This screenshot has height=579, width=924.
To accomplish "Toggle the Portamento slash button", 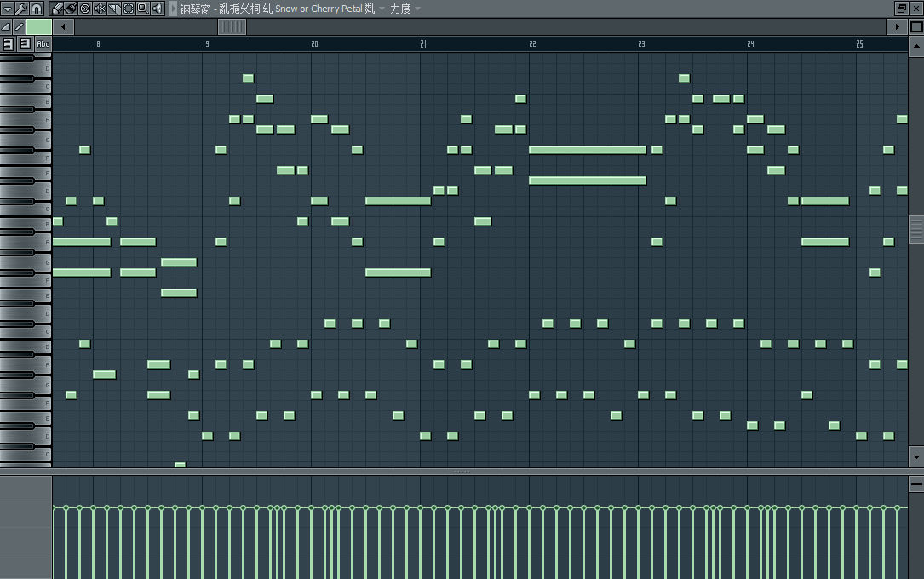I will [19, 26].
